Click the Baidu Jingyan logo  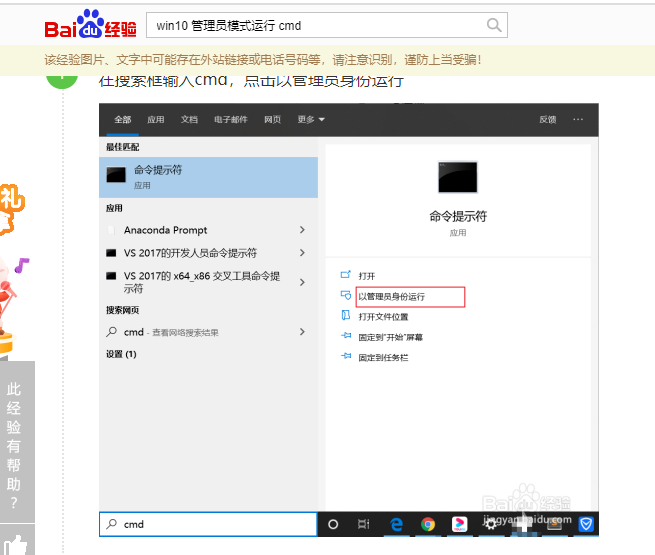tap(90, 25)
